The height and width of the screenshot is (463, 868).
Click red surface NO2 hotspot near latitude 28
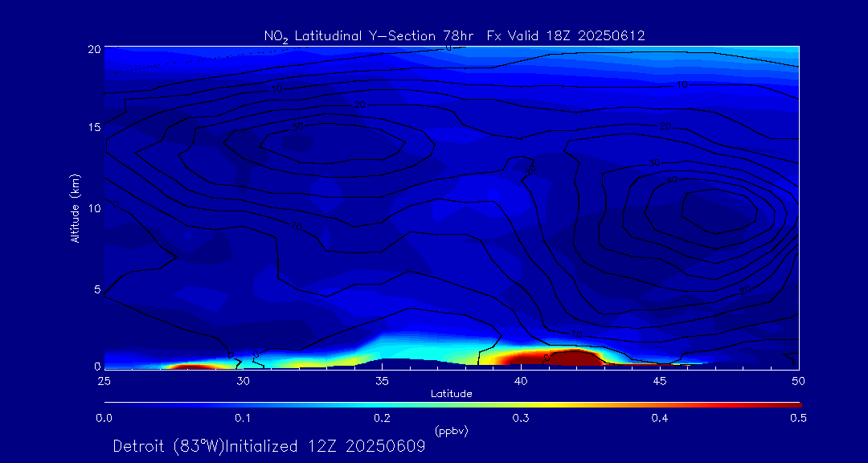(x=191, y=366)
